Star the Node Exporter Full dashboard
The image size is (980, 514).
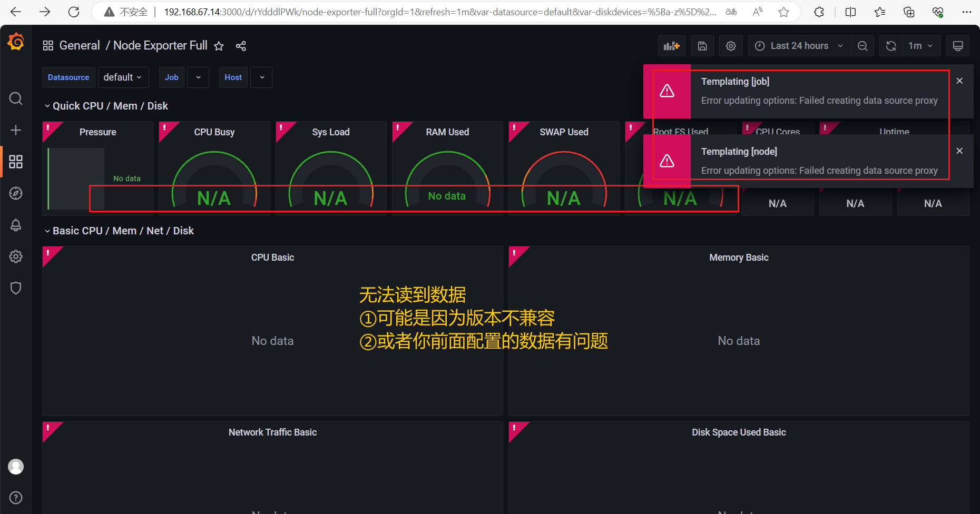click(x=219, y=46)
